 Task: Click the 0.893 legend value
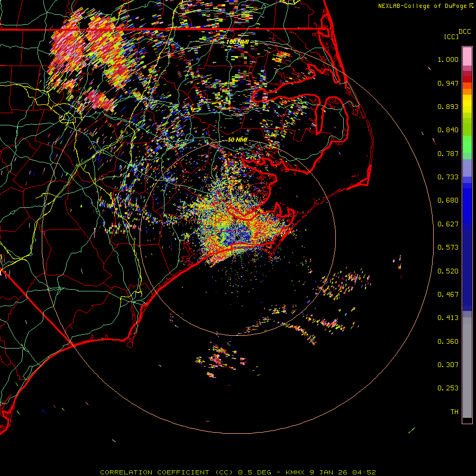[x=448, y=106]
